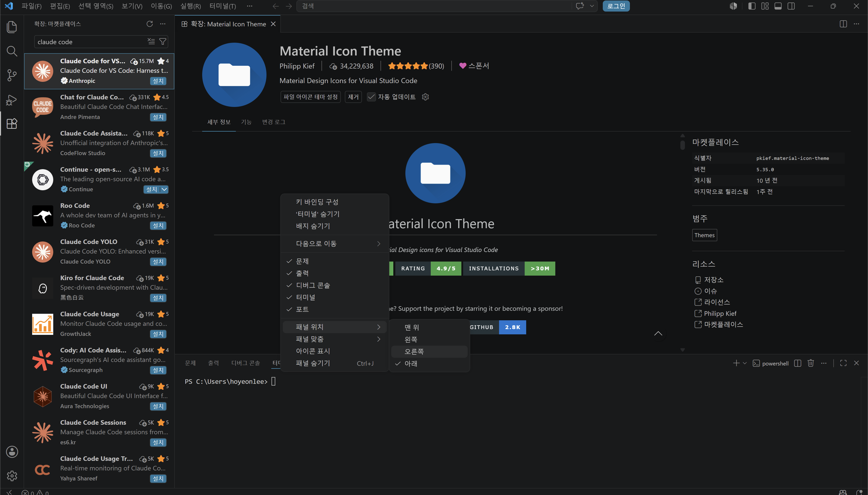Open chat dropdown arrow beside search bar
Screen dimensions: 868x495
(x=592, y=6)
